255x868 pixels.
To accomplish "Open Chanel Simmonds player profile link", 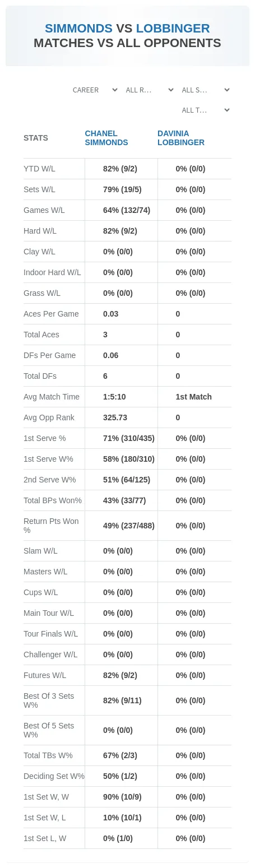I will pos(106,138).
